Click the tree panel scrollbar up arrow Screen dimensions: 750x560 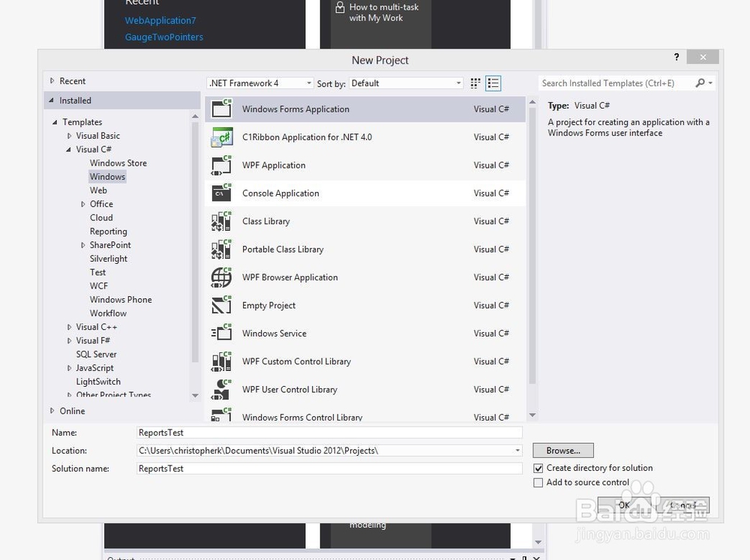[195, 116]
